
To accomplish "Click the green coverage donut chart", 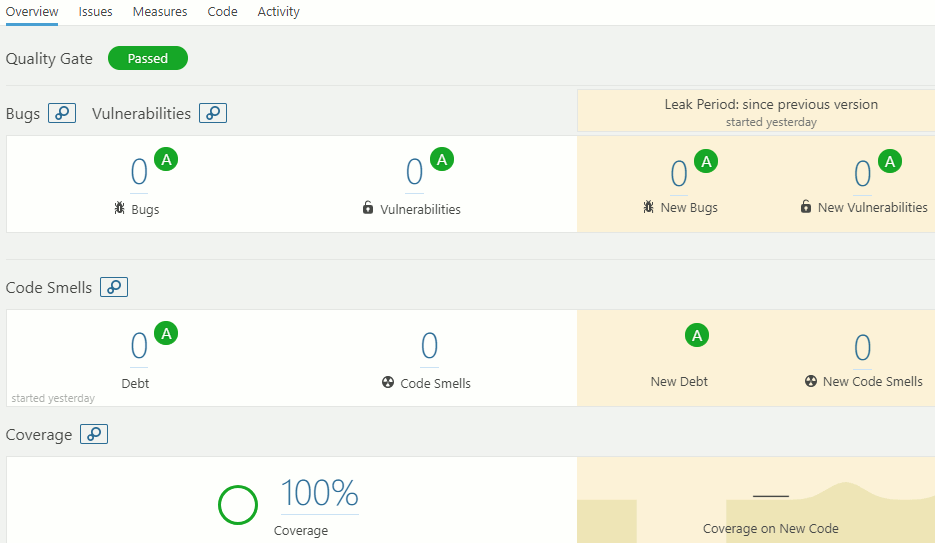I will click(x=238, y=505).
